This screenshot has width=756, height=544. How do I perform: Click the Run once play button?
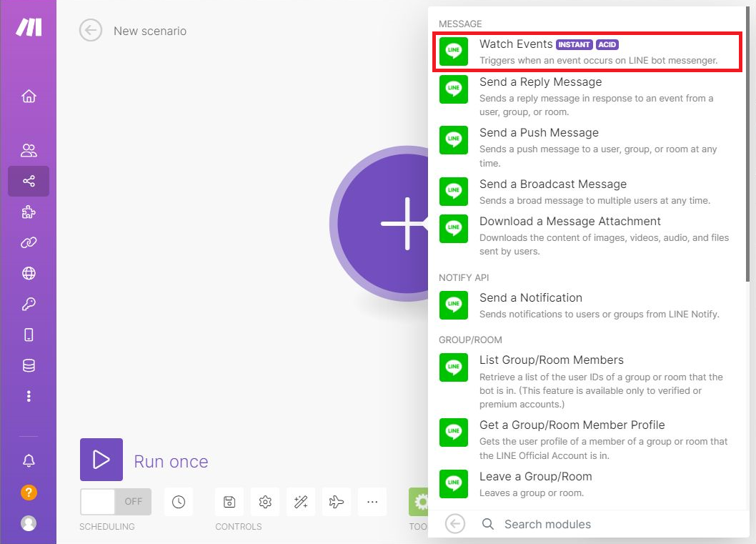point(101,460)
